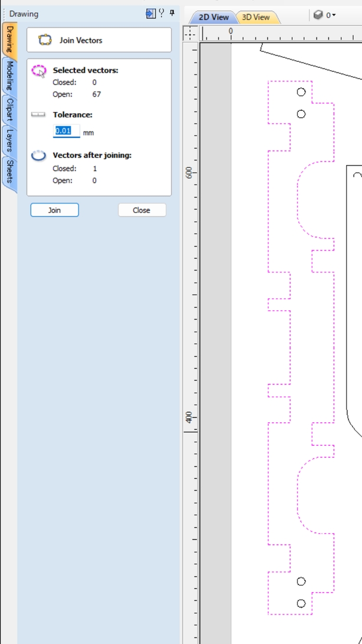Click the blue panel switch icon
362x644 pixels.
click(x=150, y=14)
